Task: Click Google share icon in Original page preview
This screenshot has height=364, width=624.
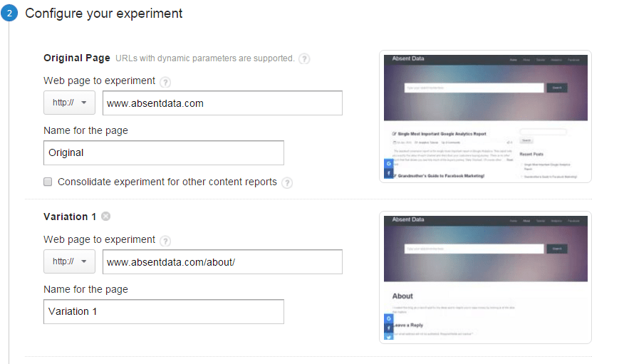Action: 388,164
